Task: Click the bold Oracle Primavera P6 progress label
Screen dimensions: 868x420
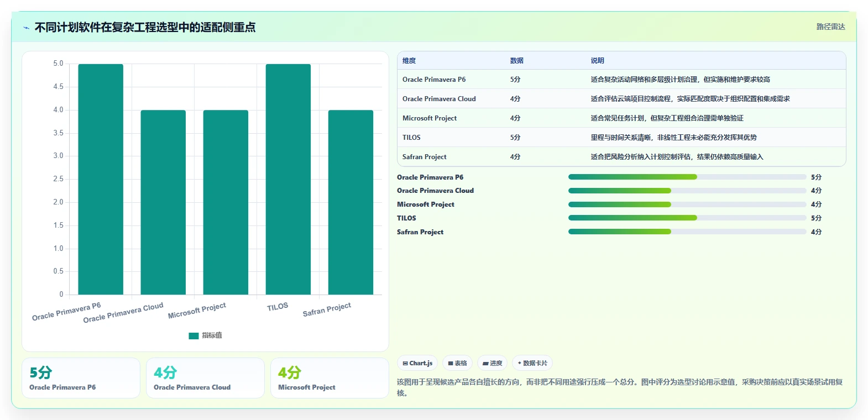Action: click(430, 177)
